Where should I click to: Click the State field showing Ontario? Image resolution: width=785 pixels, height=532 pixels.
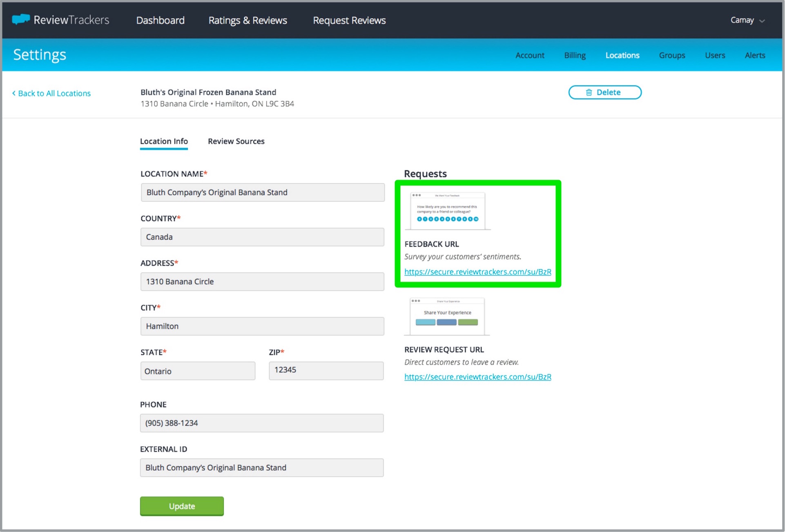(198, 371)
